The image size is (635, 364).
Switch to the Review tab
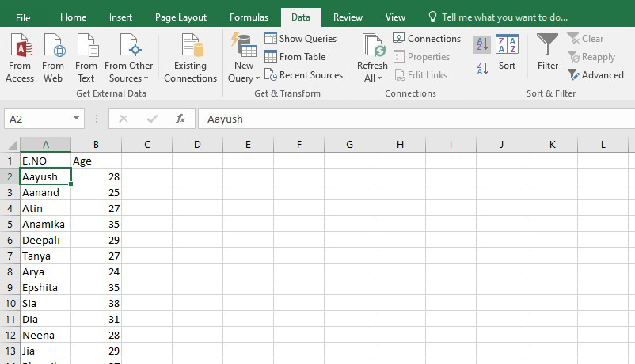[x=348, y=17]
